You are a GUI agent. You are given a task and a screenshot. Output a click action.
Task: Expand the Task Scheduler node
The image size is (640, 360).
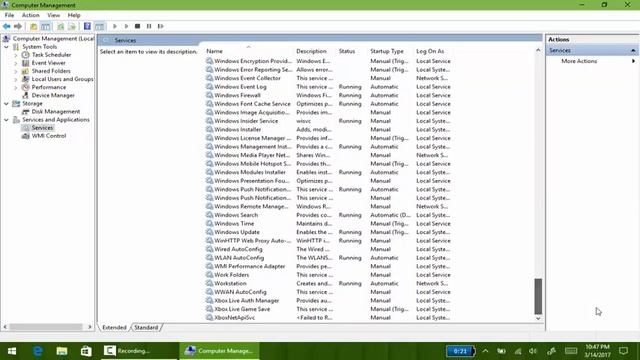pos(16,55)
